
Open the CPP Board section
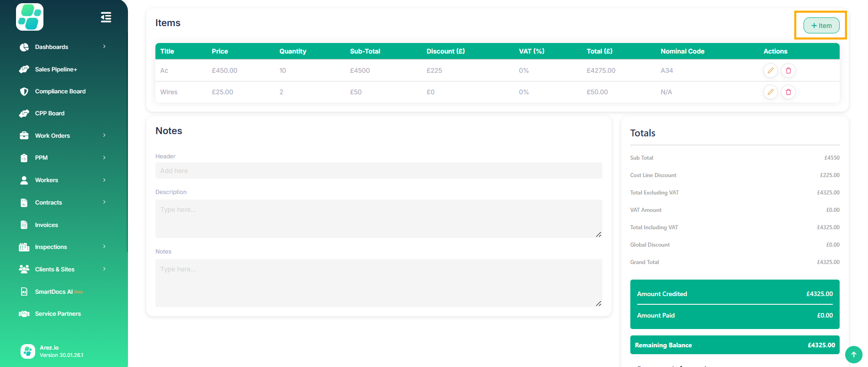[49, 113]
